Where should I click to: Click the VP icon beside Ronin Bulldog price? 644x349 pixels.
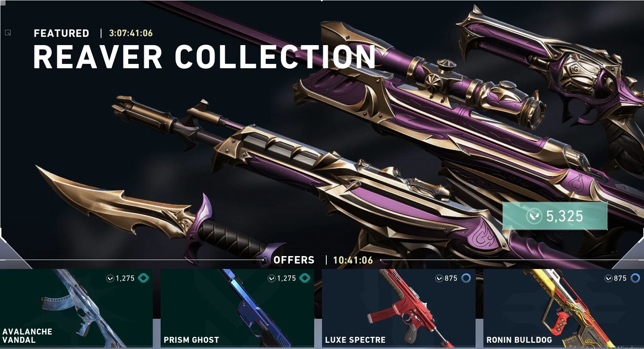point(608,278)
